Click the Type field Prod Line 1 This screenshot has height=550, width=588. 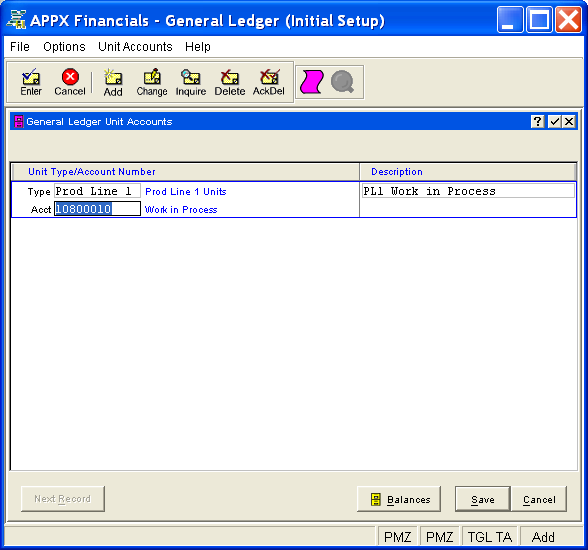tap(98, 191)
